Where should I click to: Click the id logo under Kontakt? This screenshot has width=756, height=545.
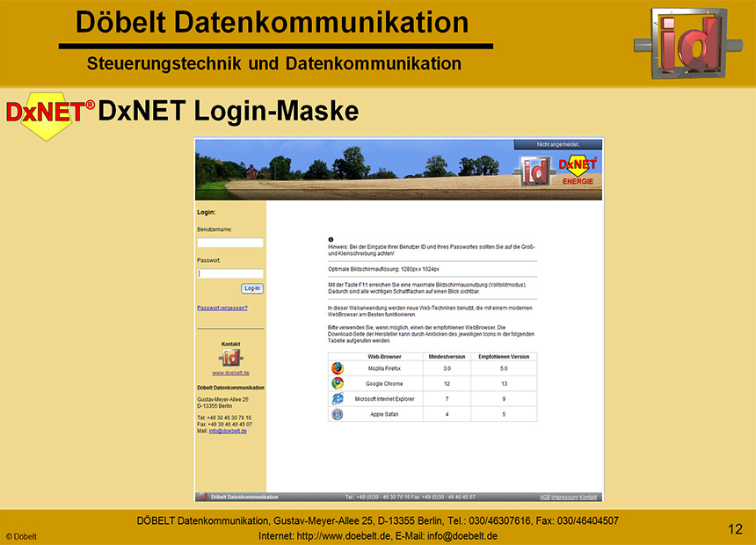click(x=230, y=358)
